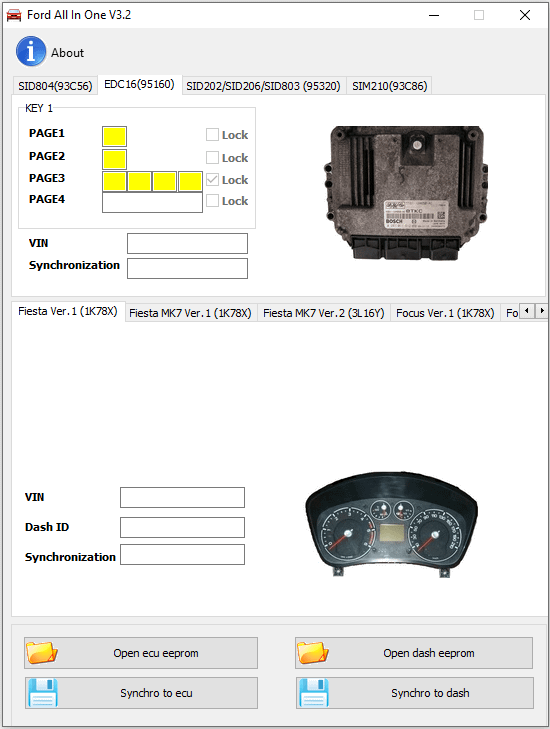Screen dimensions: 550x729
Task: Click the yellow PAGE1 byte box
Action: [114, 137]
